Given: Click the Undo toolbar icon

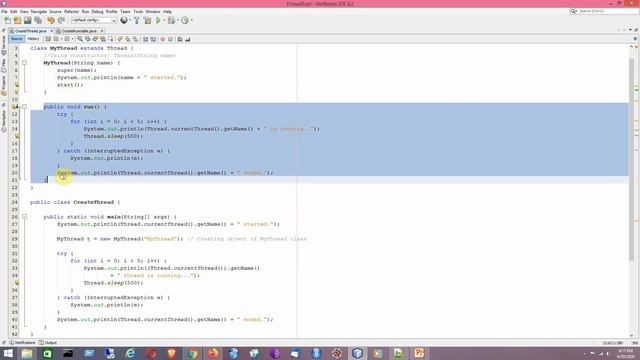Looking at the screenshot, I should click(51, 20).
